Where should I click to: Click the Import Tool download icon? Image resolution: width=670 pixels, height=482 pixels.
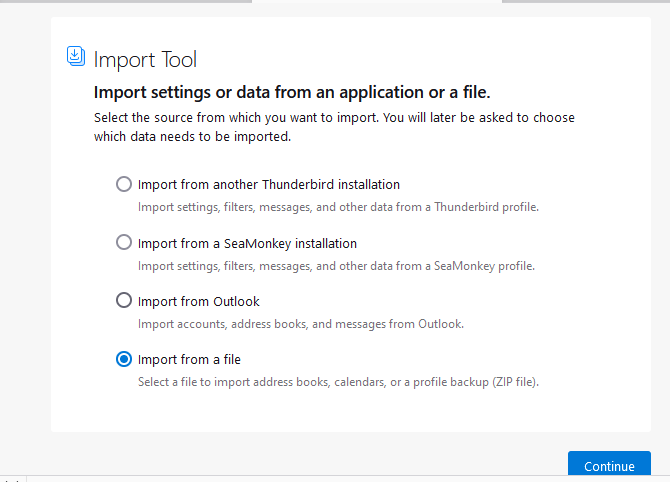76,56
